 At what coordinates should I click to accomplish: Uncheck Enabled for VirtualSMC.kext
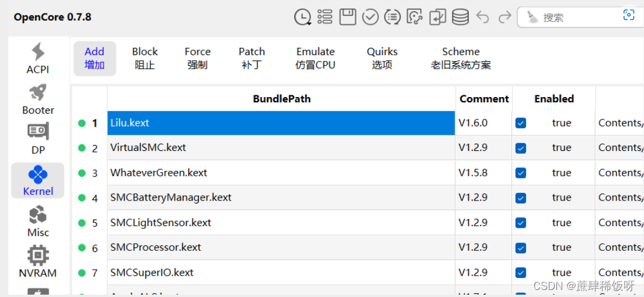[521, 148]
